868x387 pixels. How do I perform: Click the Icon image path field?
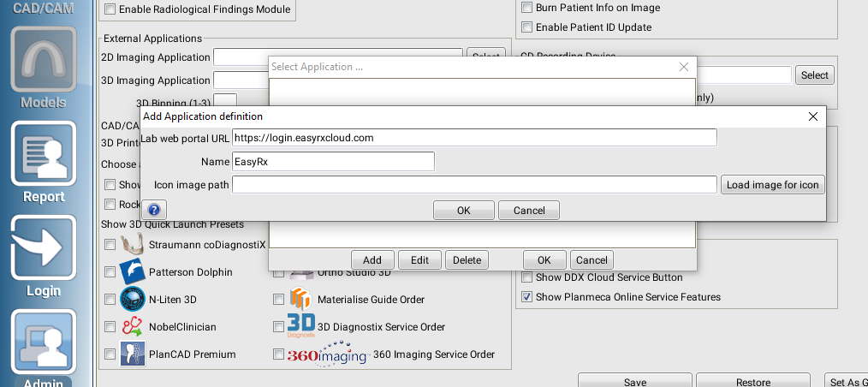474,185
